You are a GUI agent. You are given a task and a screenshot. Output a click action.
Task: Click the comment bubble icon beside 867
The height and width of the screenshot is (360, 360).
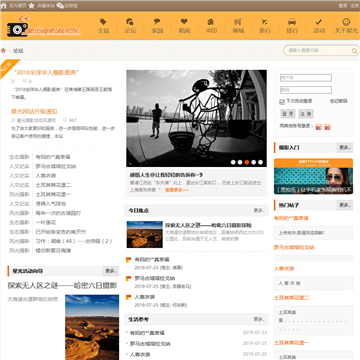pyautogui.click(x=65, y=120)
